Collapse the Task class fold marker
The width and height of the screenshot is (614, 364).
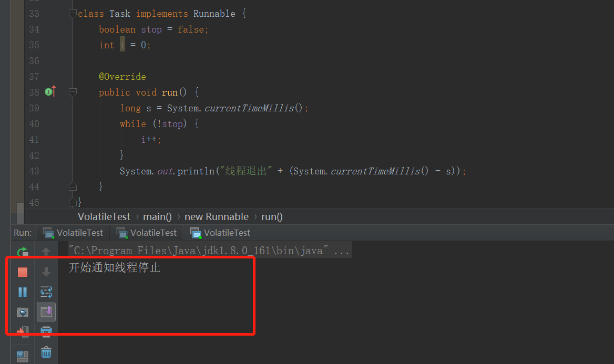tap(73, 14)
